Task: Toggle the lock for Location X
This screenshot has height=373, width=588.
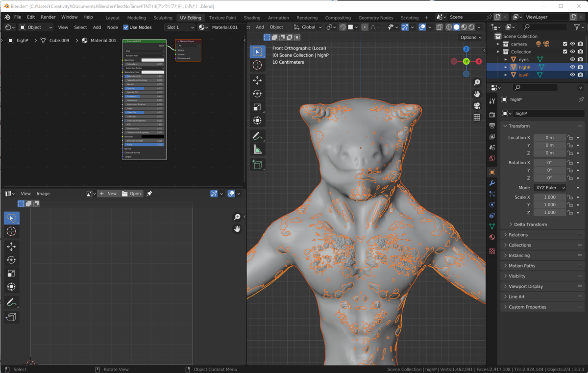Action: pyautogui.click(x=570, y=138)
